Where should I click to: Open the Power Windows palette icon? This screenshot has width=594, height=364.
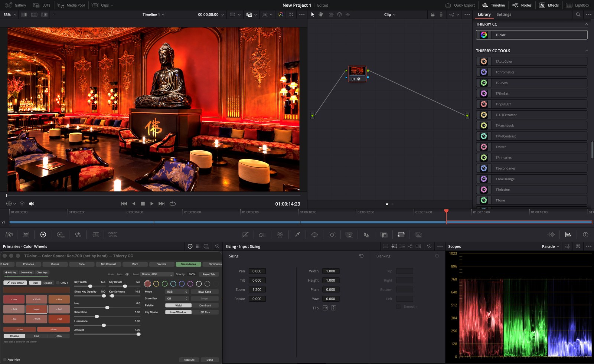[314, 235]
